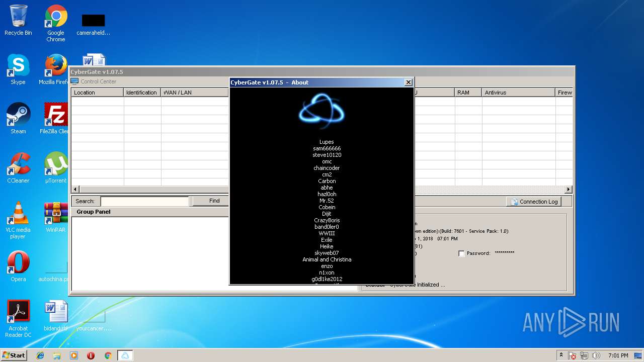Screen dimensions: 644x362
Task: Click the volume speaker tray icon
Action: click(x=596, y=355)
